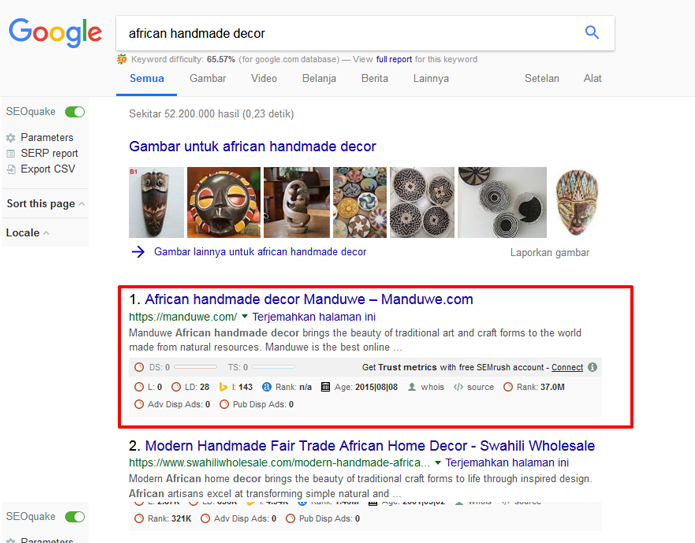Expand the Sort this page section
This screenshot has height=543, width=695.
(45, 203)
